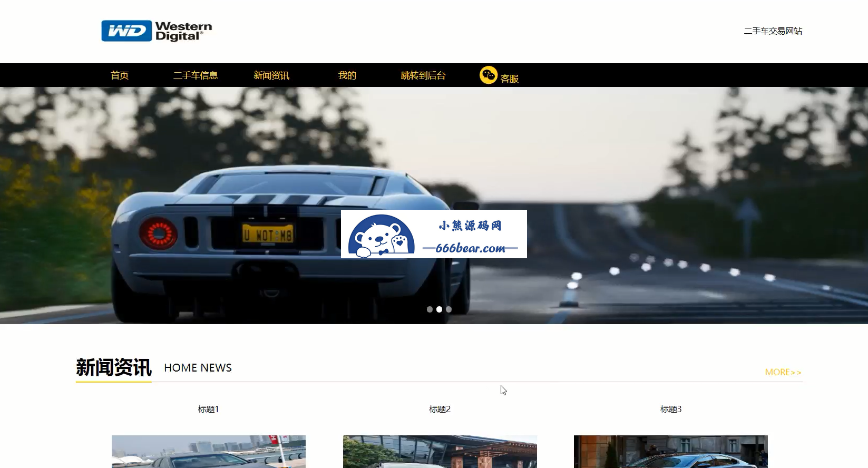Click the yellow WeChat customer service icon
The width and height of the screenshot is (868, 468).
pyautogui.click(x=488, y=75)
